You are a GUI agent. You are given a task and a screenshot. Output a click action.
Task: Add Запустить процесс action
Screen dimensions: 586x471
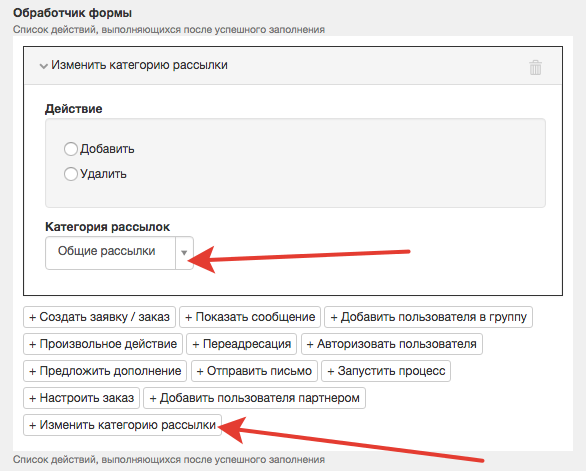(x=386, y=371)
